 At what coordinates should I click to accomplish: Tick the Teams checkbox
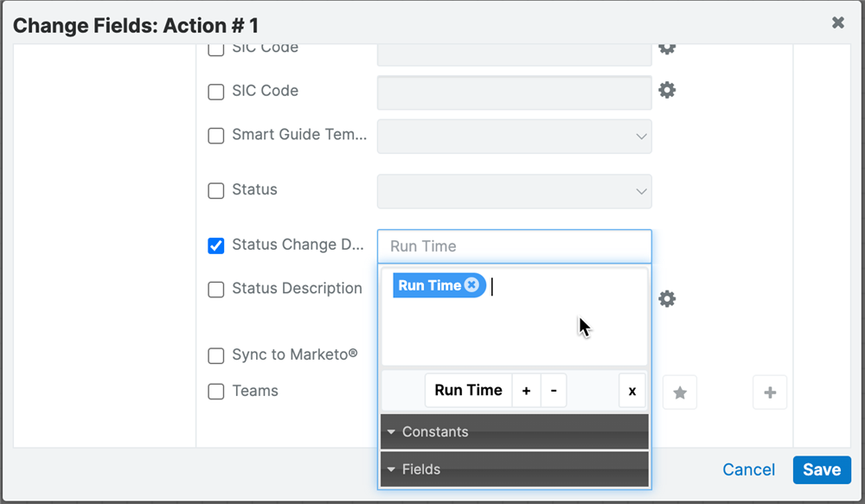pyautogui.click(x=215, y=392)
